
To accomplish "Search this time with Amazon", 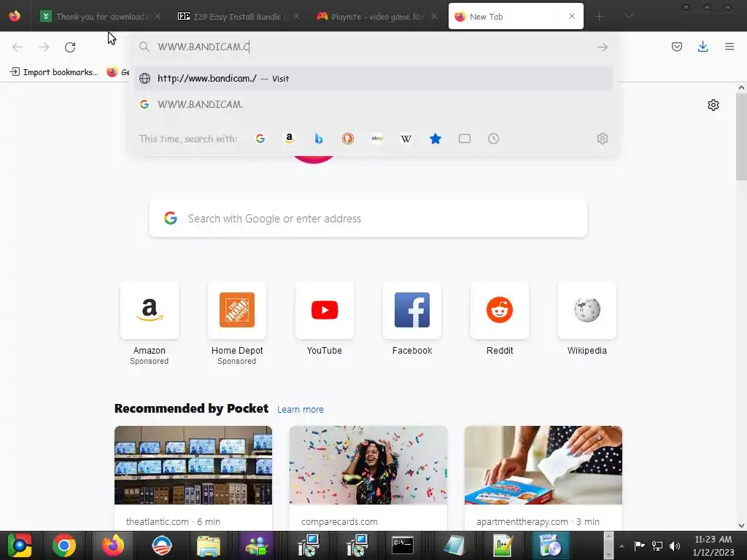I will [x=289, y=139].
